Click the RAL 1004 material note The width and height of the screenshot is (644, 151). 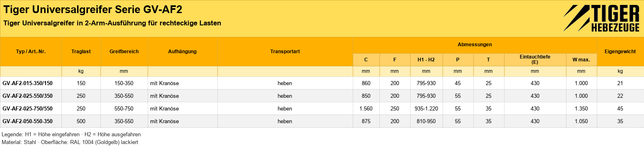coord(70,142)
